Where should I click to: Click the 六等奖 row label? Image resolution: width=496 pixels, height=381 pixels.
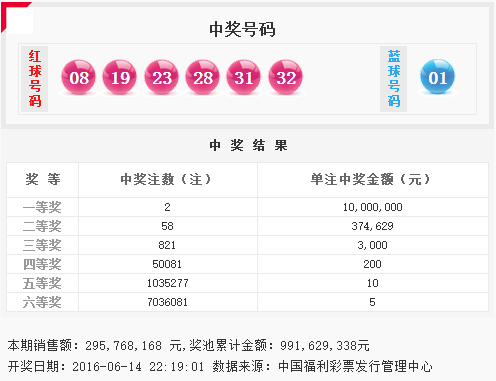[42, 302]
